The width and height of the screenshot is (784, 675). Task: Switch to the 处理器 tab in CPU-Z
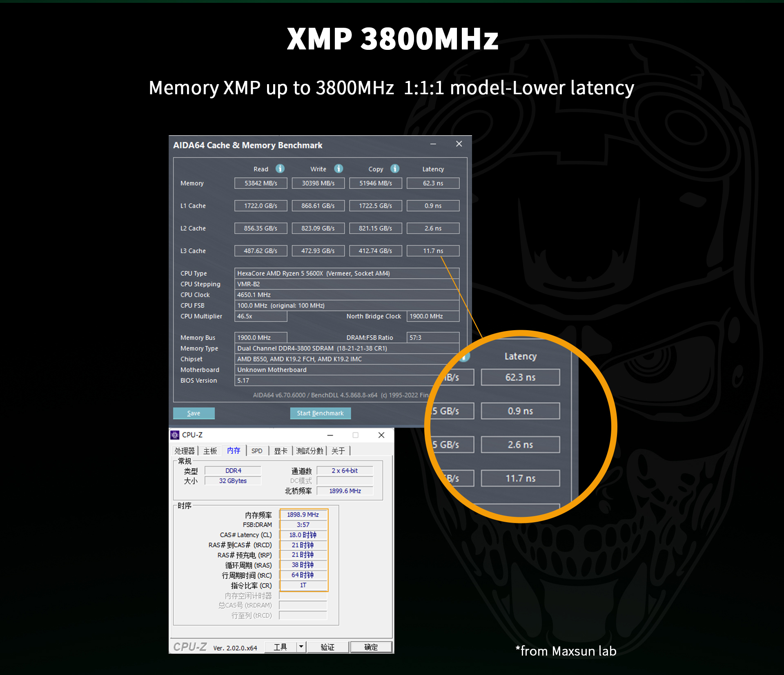185,451
